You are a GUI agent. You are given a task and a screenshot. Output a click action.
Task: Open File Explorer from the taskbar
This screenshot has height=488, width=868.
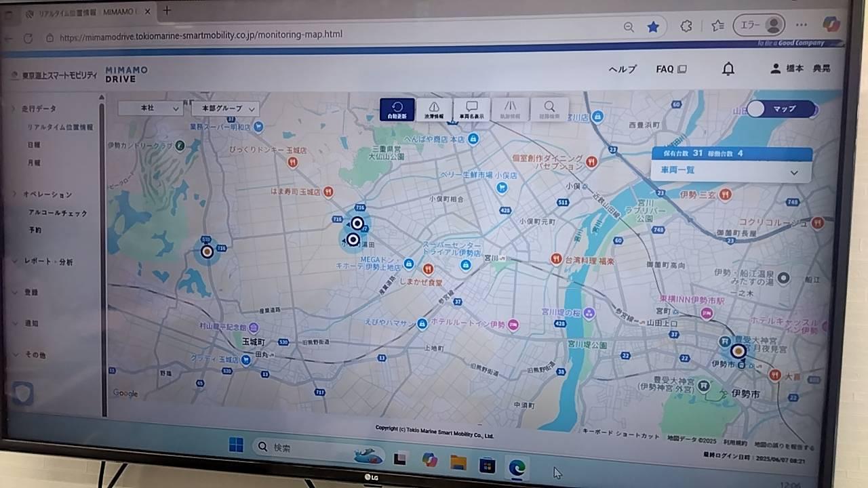[458, 463]
